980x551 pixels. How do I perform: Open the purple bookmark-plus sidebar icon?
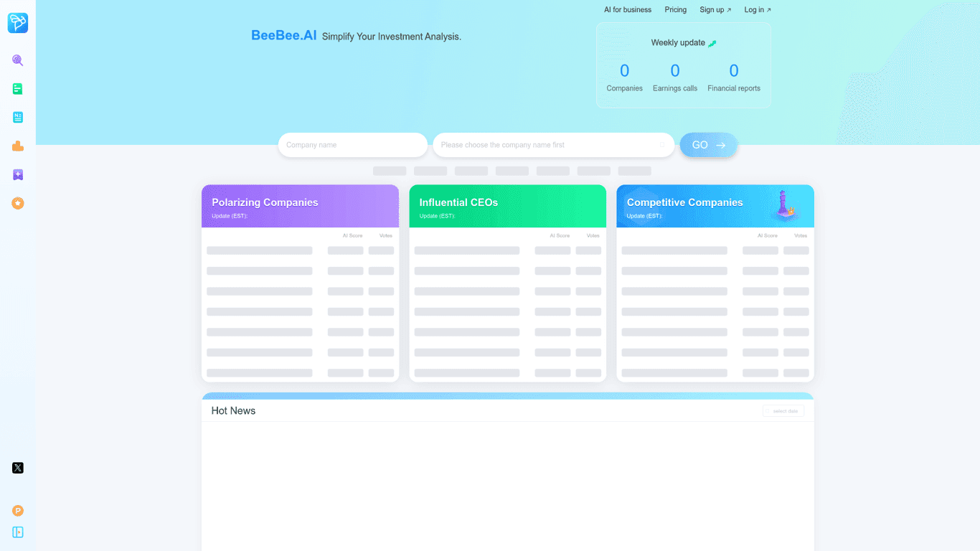18,175
